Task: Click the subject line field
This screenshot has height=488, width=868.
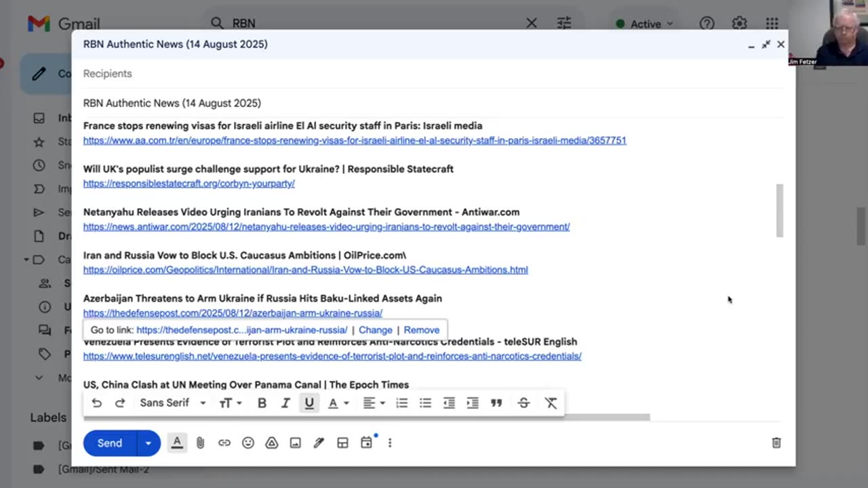Action: pyautogui.click(x=433, y=103)
